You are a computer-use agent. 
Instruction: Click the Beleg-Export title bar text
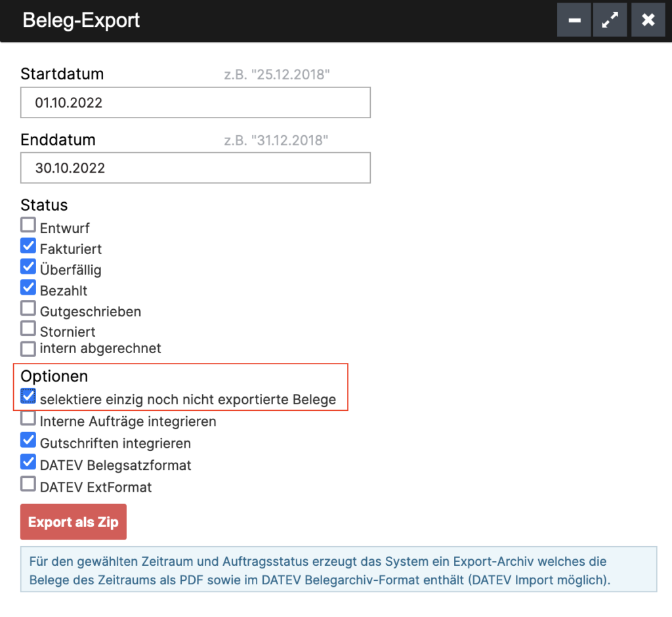pos(81,20)
